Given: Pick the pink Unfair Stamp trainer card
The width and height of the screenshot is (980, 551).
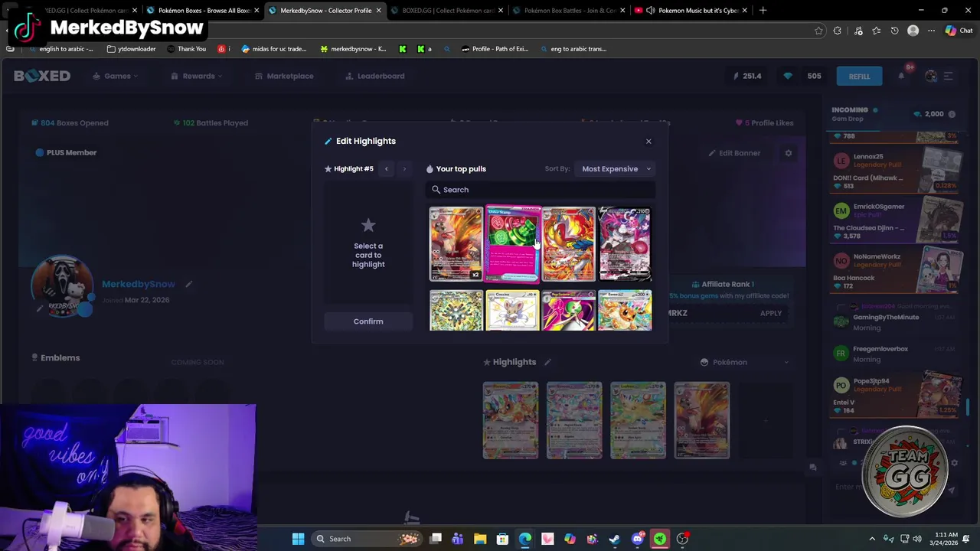Looking at the screenshot, I should tap(513, 244).
